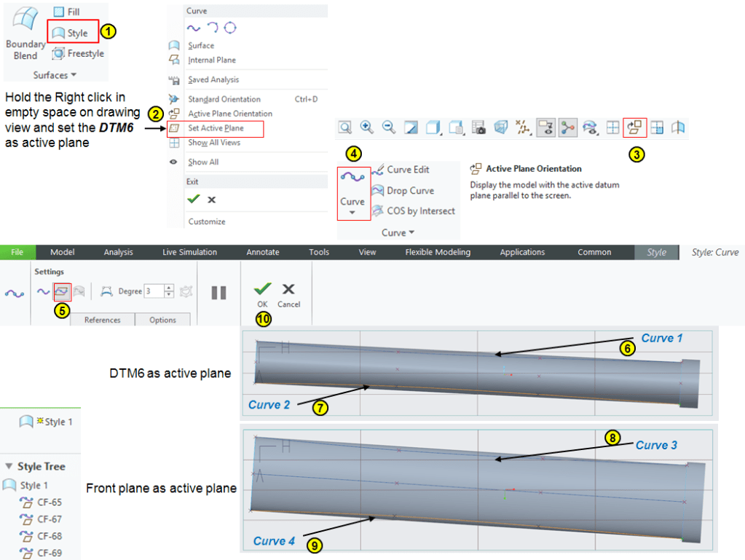Click Active Plane Orientation icon in graphics toolbar
The image size is (745, 560).
point(634,127)
